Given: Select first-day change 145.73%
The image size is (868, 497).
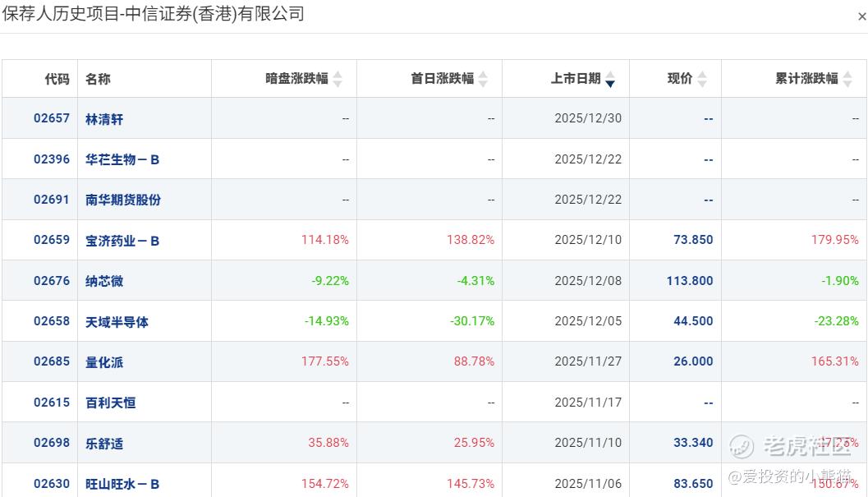Looking at the screenshot, I should 471,483.
